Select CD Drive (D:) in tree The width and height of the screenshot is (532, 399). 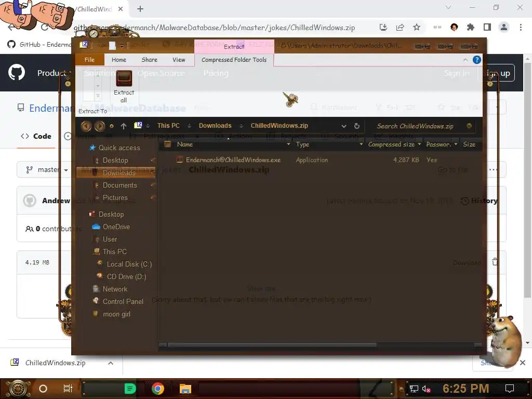click(x=126, y=276)
